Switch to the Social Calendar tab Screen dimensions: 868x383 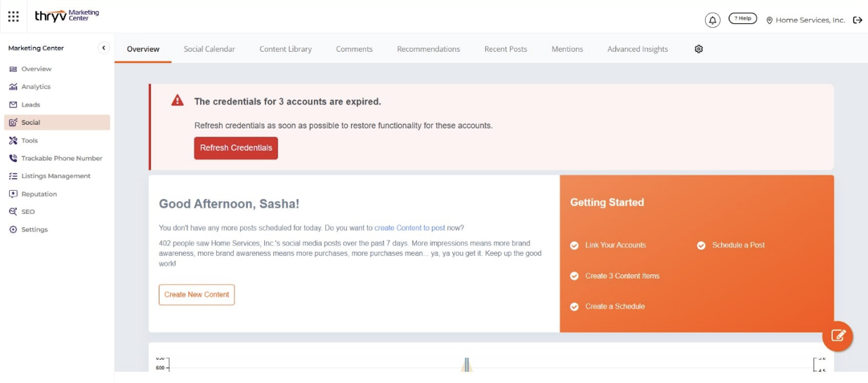[x=209, y=49]
